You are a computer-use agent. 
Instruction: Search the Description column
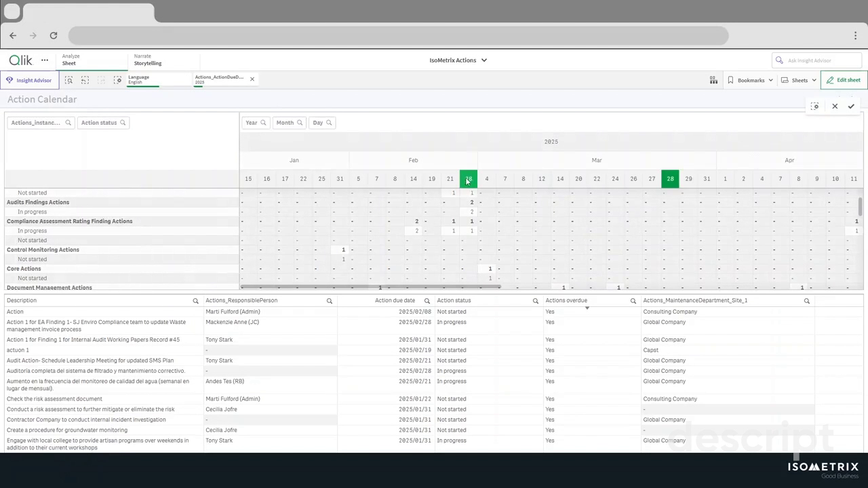[195, 301]
